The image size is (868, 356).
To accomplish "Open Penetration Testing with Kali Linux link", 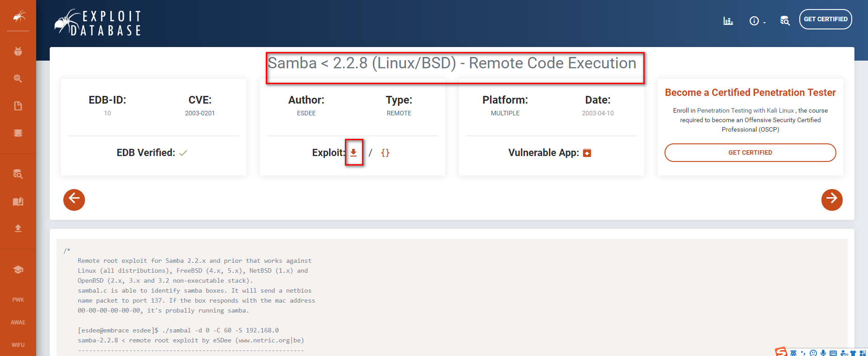I will point(745,110).
